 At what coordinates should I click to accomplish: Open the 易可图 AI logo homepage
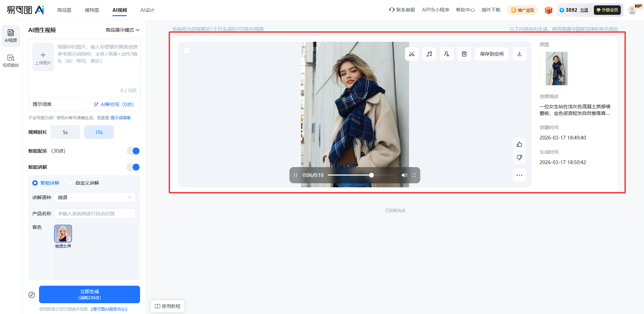coord(26,10)
